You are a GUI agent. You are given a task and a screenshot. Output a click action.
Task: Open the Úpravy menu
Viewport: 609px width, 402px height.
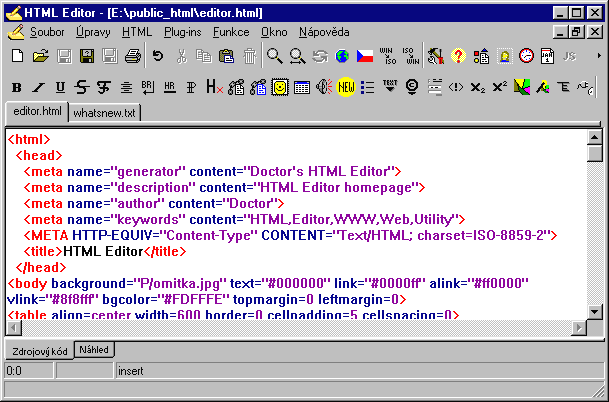[93, 32]
